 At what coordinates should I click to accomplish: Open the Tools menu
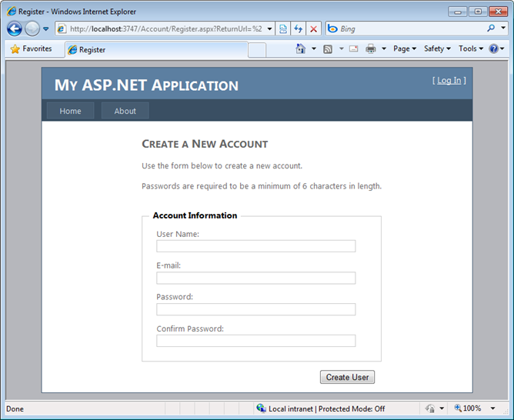pyautogui.click(x=471, y=48)
